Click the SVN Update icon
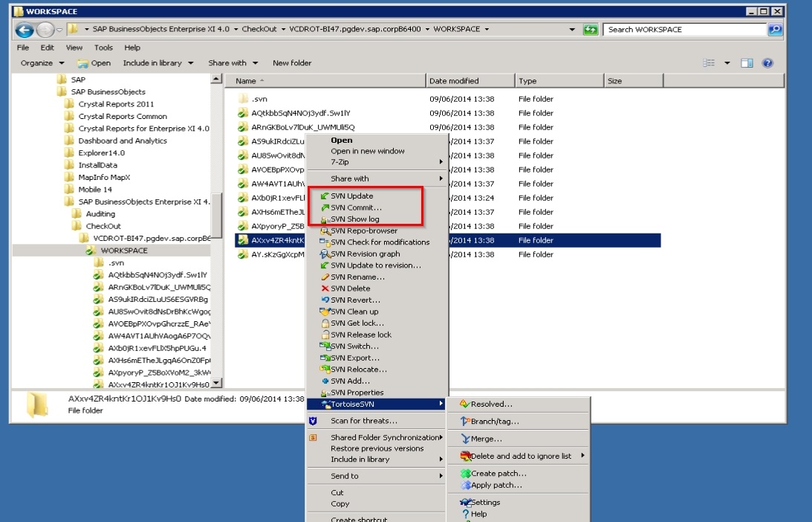The width and height of the screenshot is (812, 522). pos(325,196)
